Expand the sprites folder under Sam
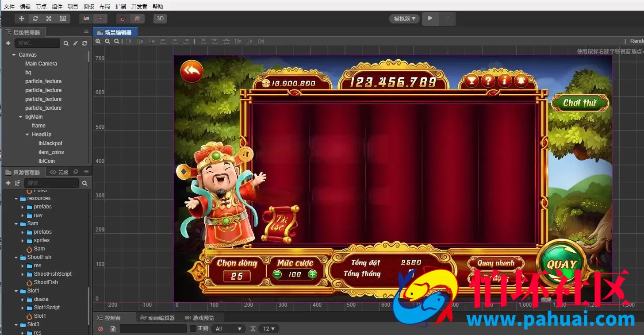 [23, 240]
